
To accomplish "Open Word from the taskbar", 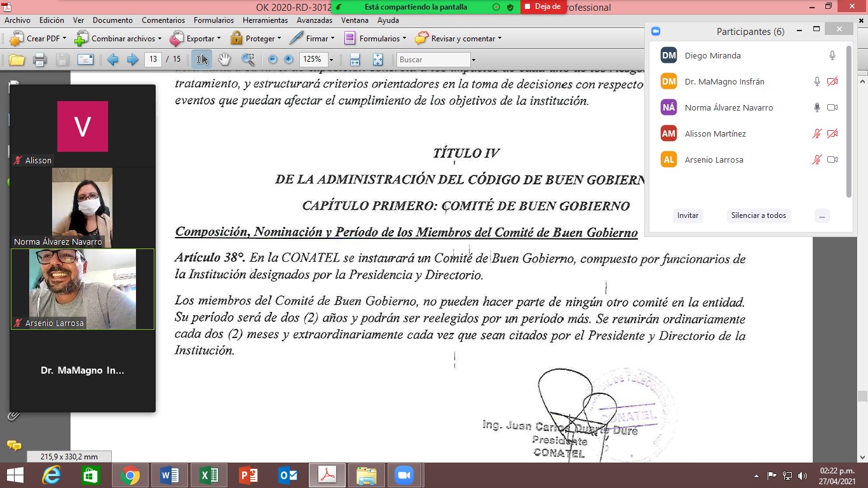I will (170, 475).
